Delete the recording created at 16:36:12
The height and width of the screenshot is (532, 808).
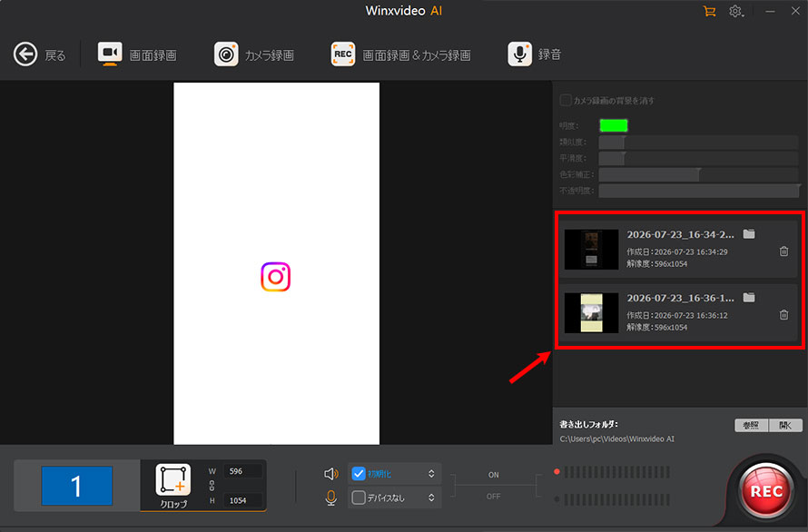783,314
